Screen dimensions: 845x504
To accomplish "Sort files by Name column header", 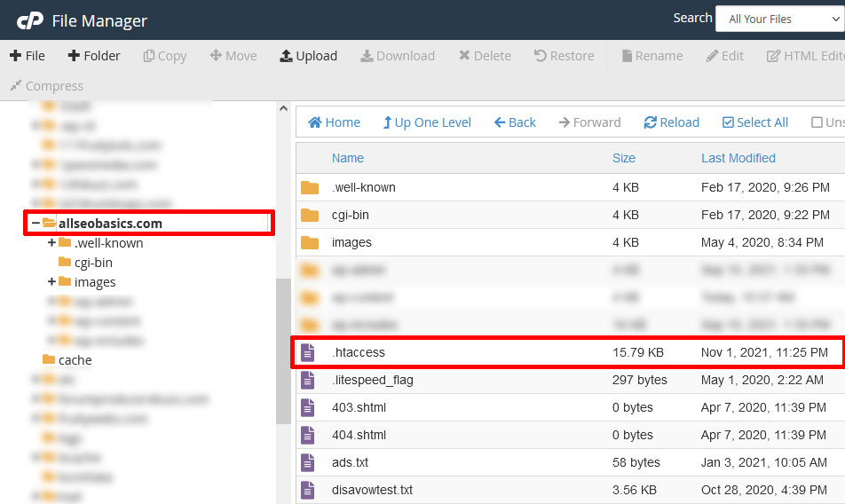I will point(348,158).
